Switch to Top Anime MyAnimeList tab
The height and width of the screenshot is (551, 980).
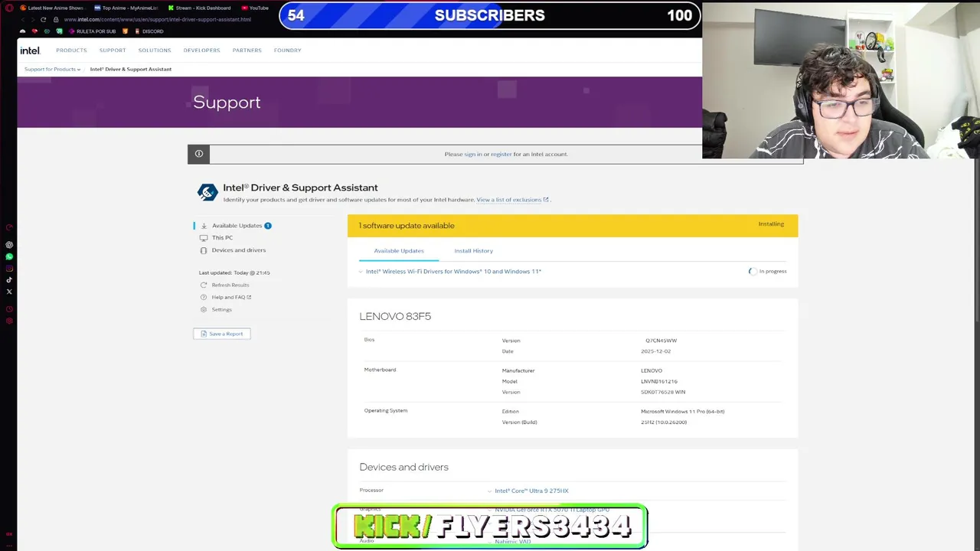pos(126,8)
